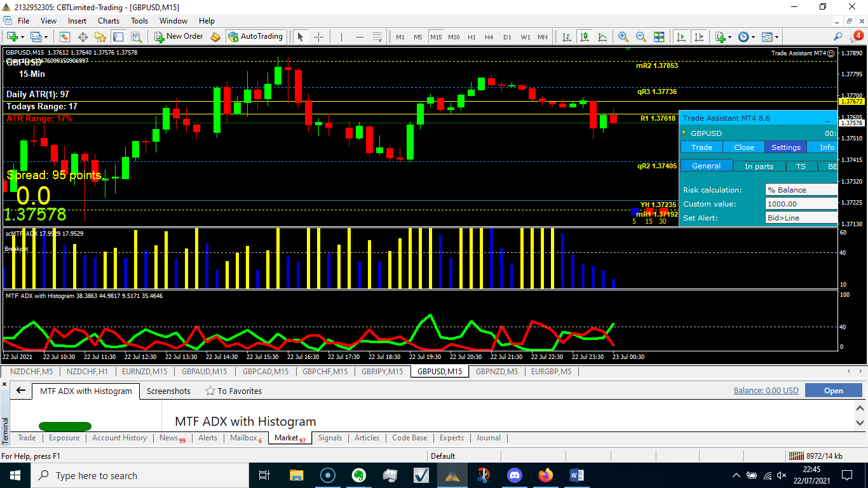The width and height of the screenshot is (868, 488).
Task: Toggle Chart Shift
Action: coord(699,37)
